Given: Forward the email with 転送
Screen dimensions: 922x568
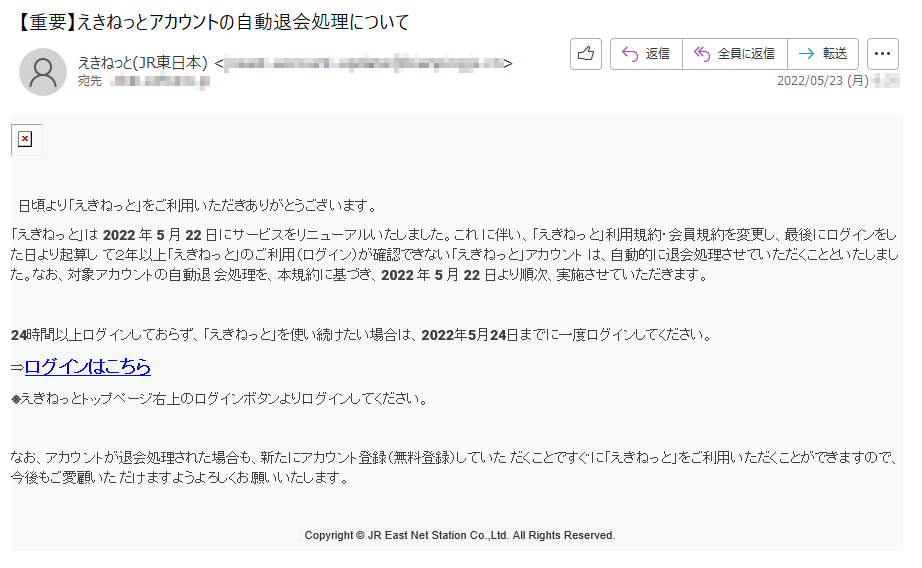Looking at the screenshot, I should point(823,54).
